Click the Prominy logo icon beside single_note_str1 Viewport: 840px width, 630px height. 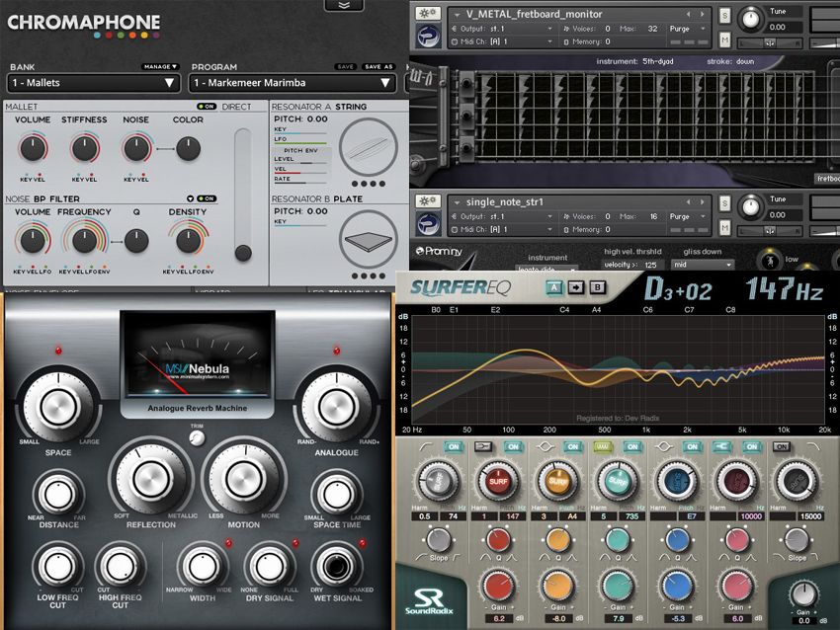(428, 224)
